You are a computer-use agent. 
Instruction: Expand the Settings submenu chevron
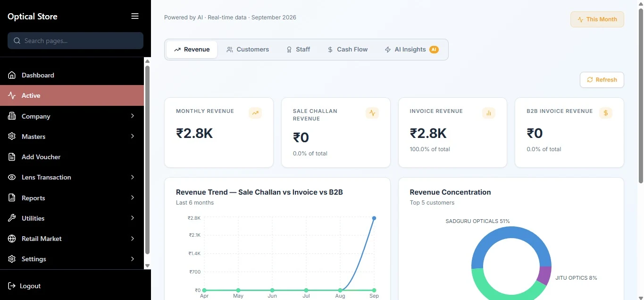click(133, 259)
